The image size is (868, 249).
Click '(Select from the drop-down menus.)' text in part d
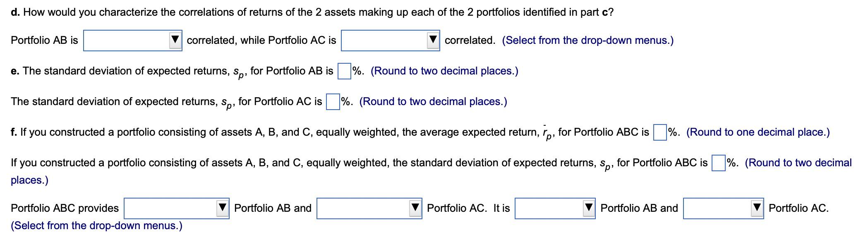(x=587, y=40)
